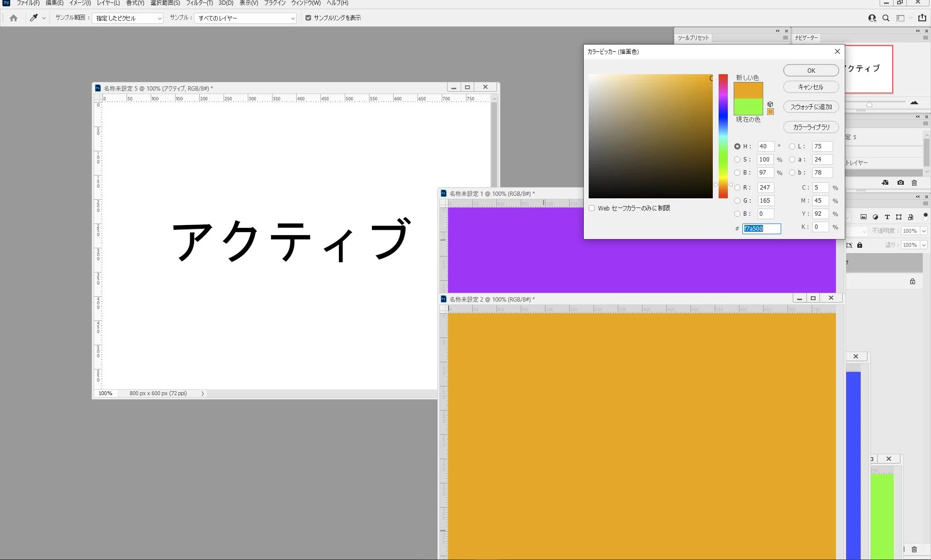Viewport: 931px width, 560px height.
Task: Click the history panel trash icon
Action: point(914,183)
